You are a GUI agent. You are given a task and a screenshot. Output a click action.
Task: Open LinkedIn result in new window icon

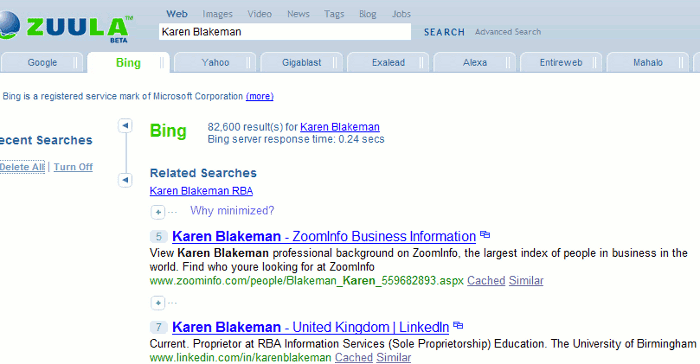[458, 325]
